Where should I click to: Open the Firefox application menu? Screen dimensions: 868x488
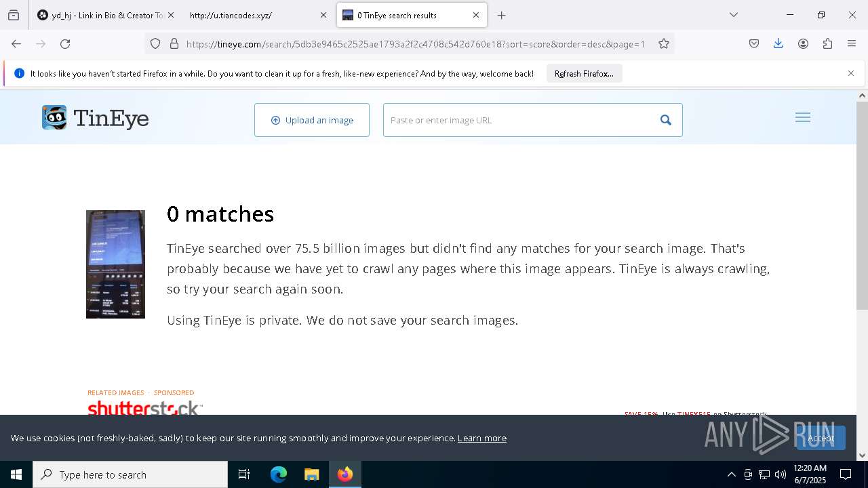[x=852, y=44]
